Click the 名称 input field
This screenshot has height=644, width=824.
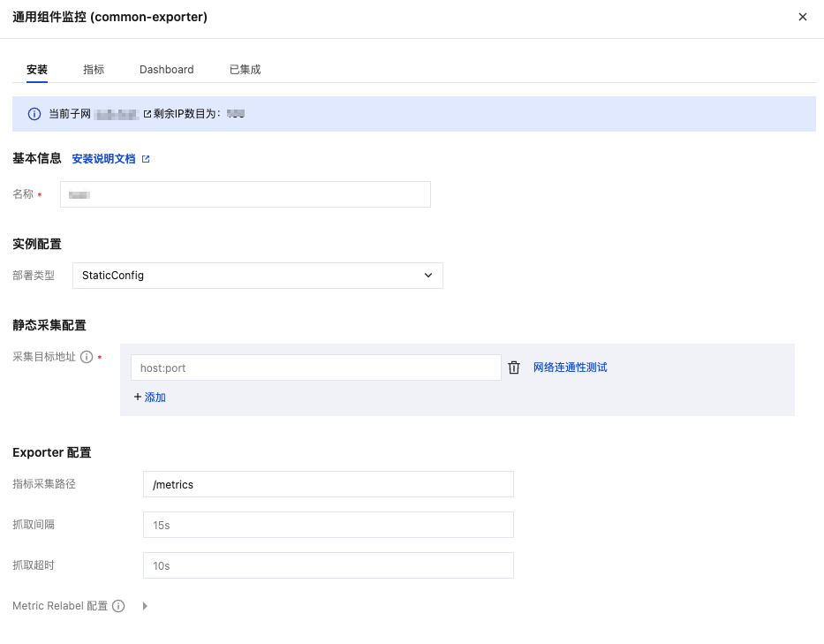point(246,194)
